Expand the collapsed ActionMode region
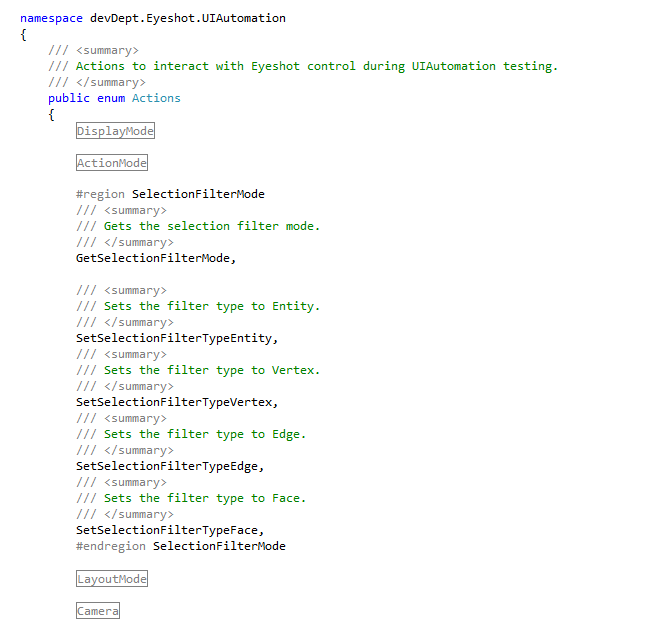The height and width of the screenshot is (628, 646). (x=111, y=163)
